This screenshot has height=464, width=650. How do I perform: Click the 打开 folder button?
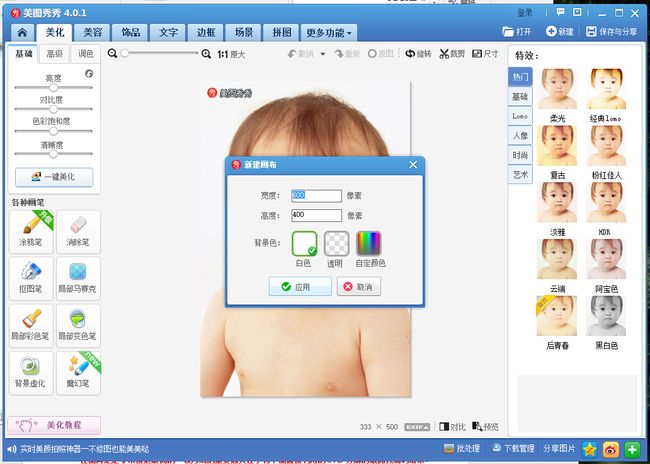click(516, 32)
